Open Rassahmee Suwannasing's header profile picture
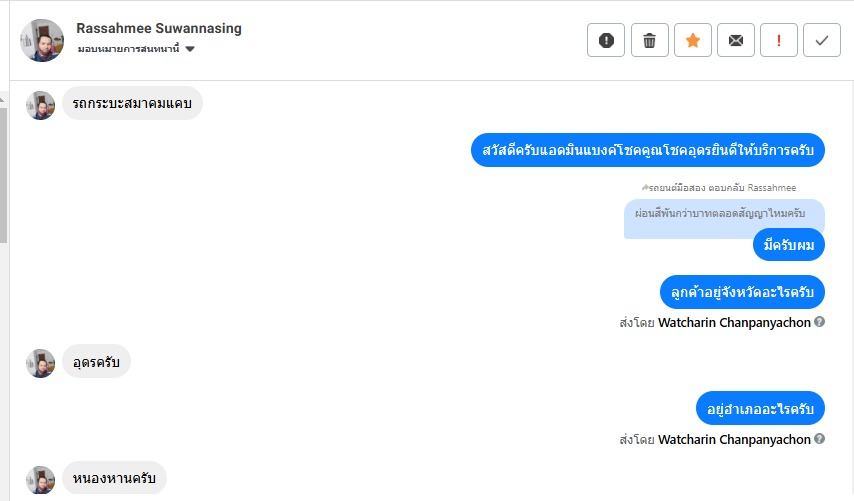 click(42, 40)
